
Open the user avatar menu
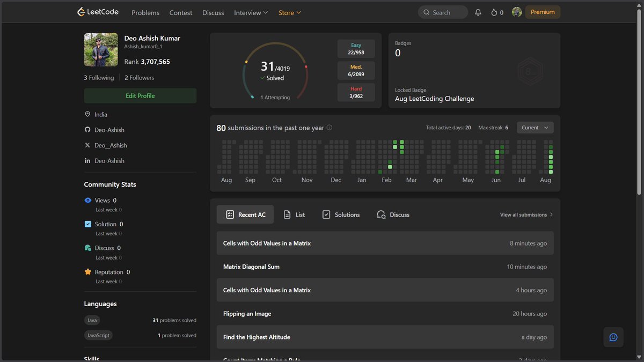517,12
